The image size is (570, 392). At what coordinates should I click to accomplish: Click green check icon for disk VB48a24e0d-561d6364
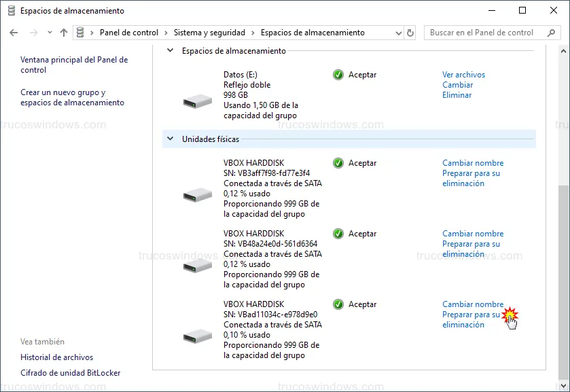click(x=338, y=234)
